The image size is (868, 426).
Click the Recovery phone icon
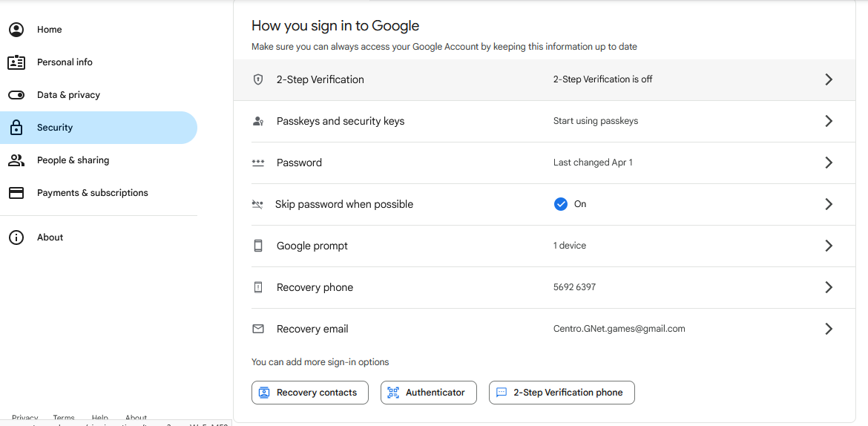[258, 287]
